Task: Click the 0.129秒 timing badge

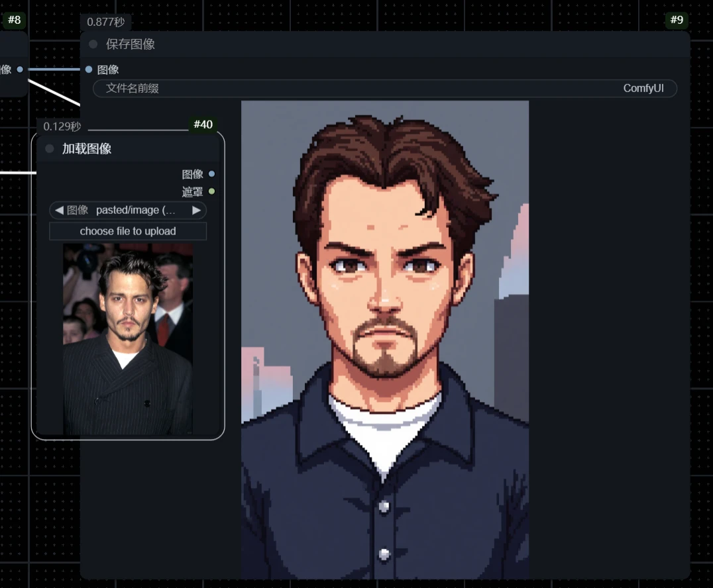Action: click(x=61, y=126)
